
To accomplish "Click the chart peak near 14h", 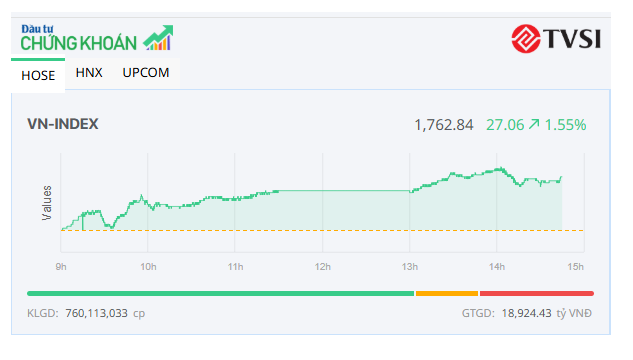I will pos(501,168).
